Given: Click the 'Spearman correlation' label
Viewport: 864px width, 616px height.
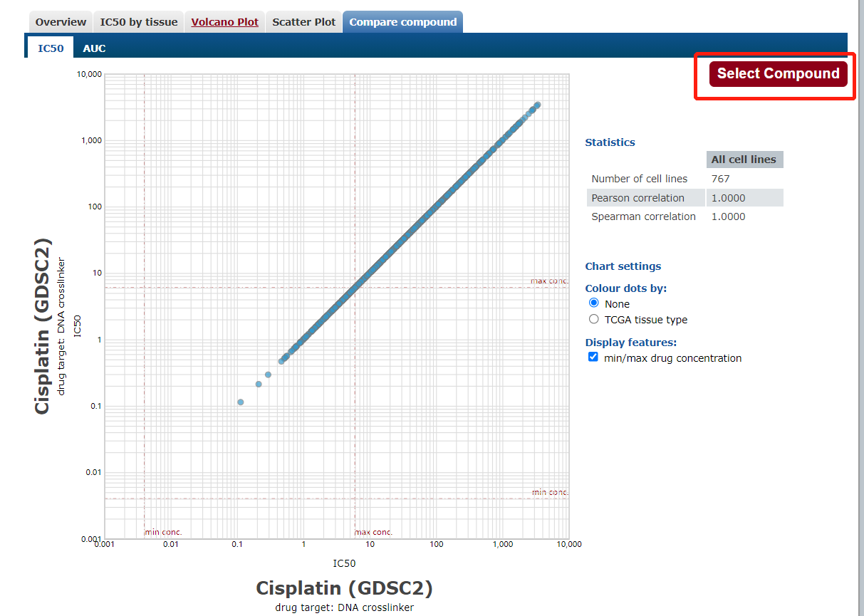Looking at the screenshot, I should [643, 216].
